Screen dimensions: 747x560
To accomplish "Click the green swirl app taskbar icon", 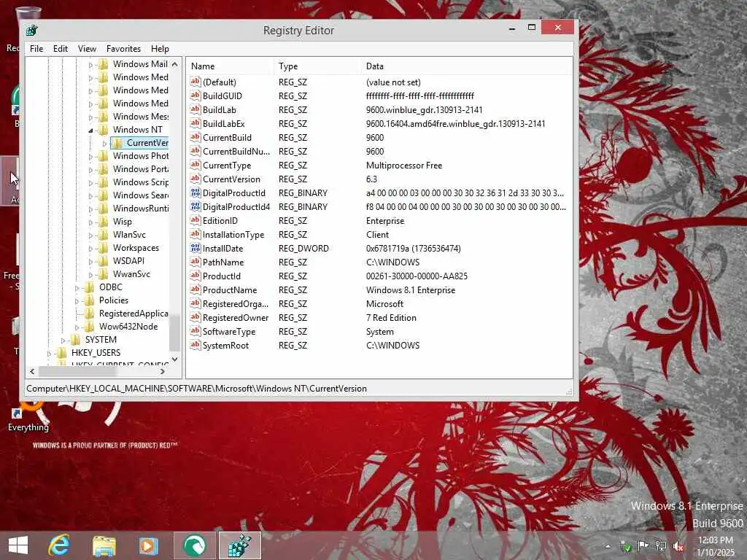I will pyautogui.click(x=195, y=545).
